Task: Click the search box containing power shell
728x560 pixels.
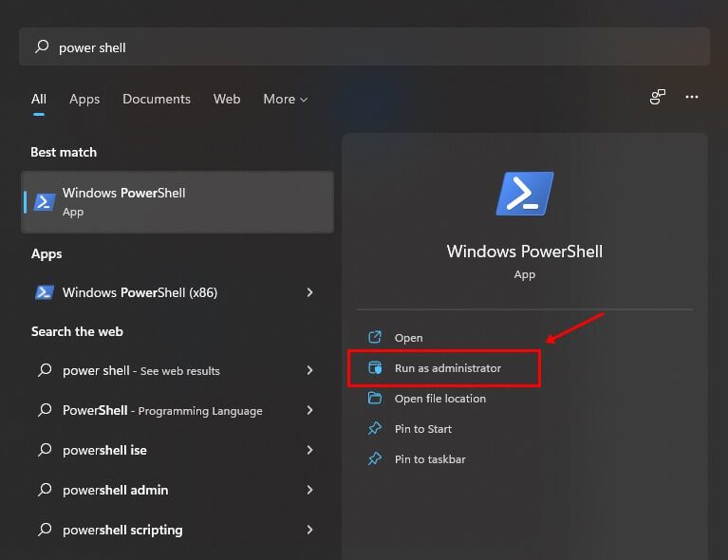Action: [x=364, y=47]
